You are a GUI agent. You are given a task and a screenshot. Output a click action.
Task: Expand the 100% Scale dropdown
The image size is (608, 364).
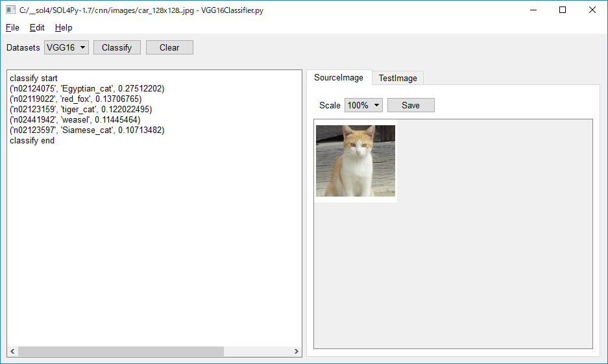[x=363, y=105]
